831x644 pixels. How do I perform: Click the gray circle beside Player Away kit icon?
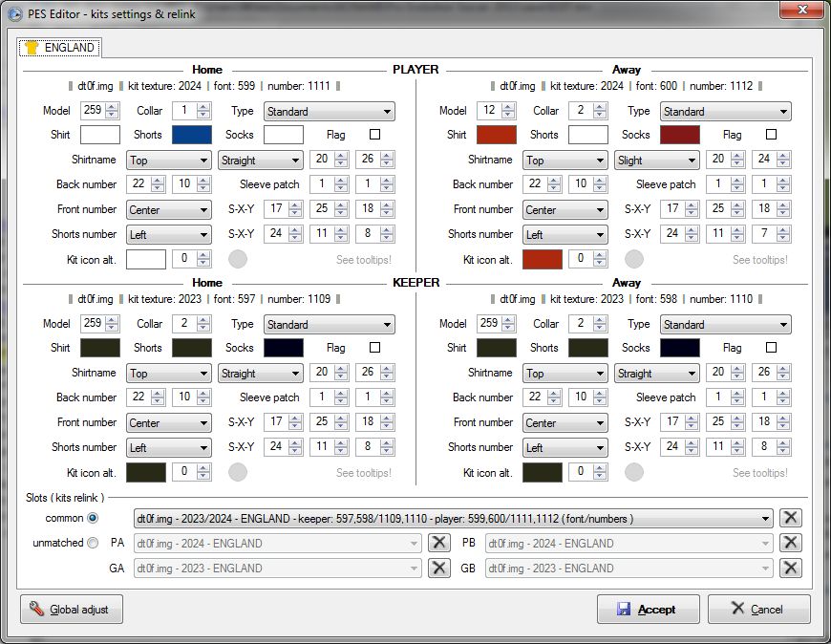click(634, 259)
